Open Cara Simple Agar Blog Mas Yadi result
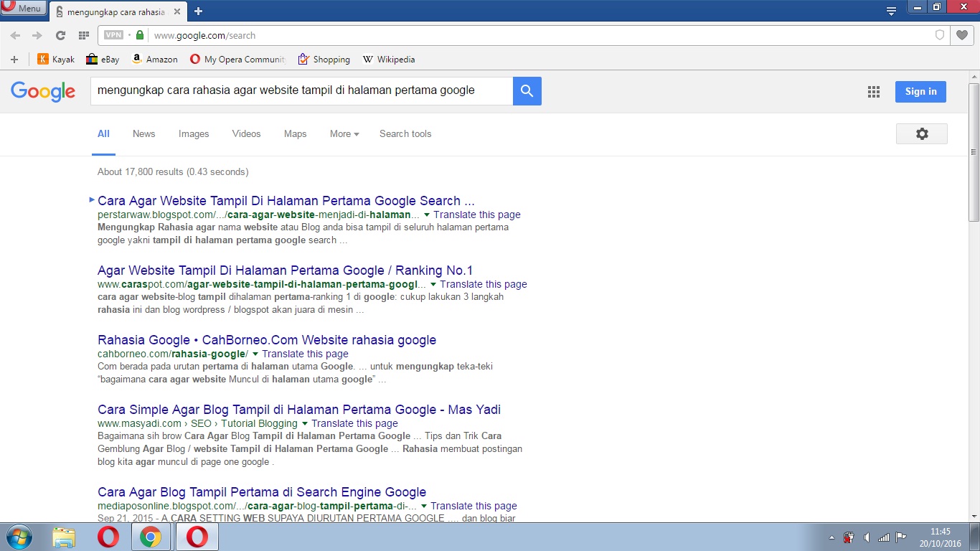Image resolution: width=980 pixels, height=551 pixels. (299, 410)
